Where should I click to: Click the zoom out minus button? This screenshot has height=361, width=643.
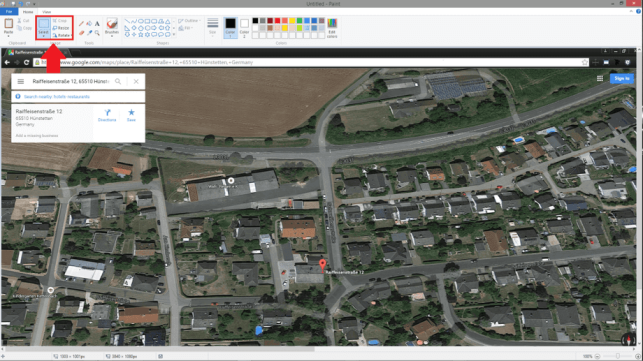597,356
